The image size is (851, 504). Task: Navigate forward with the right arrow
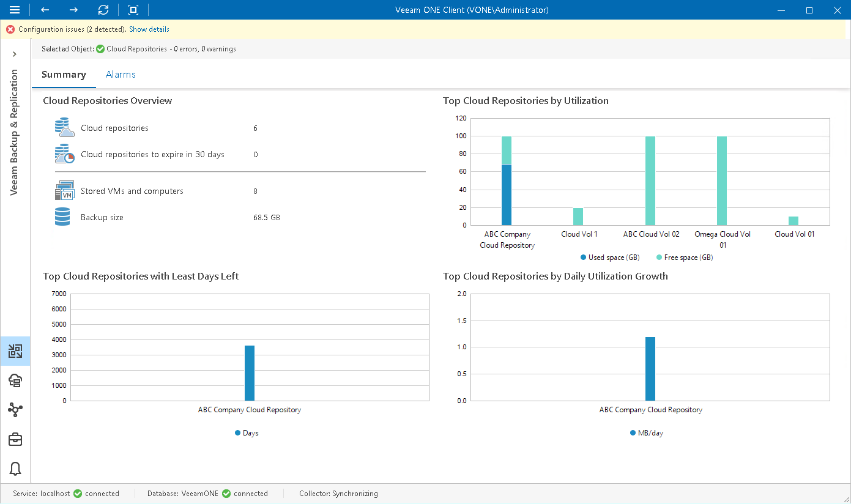(73, 10)
